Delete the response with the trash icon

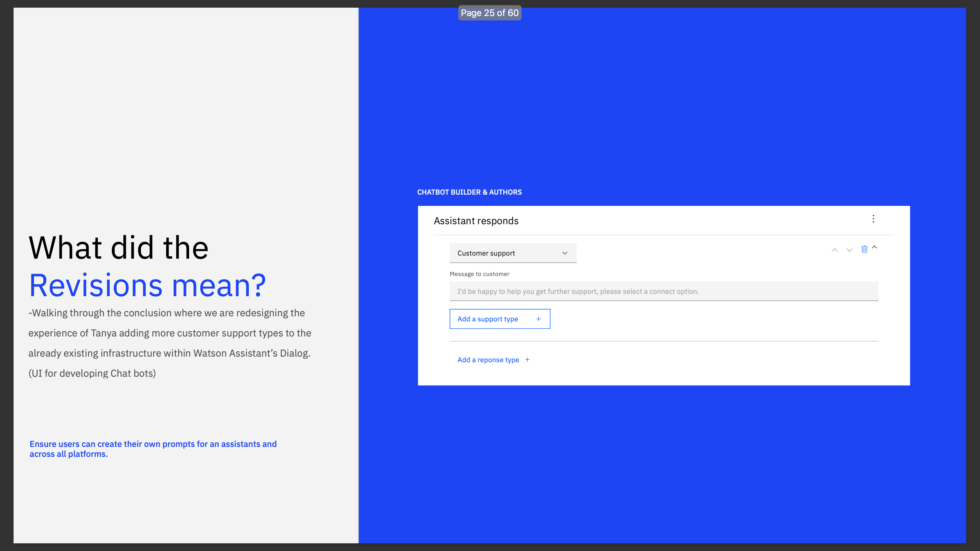click(864, 249)
